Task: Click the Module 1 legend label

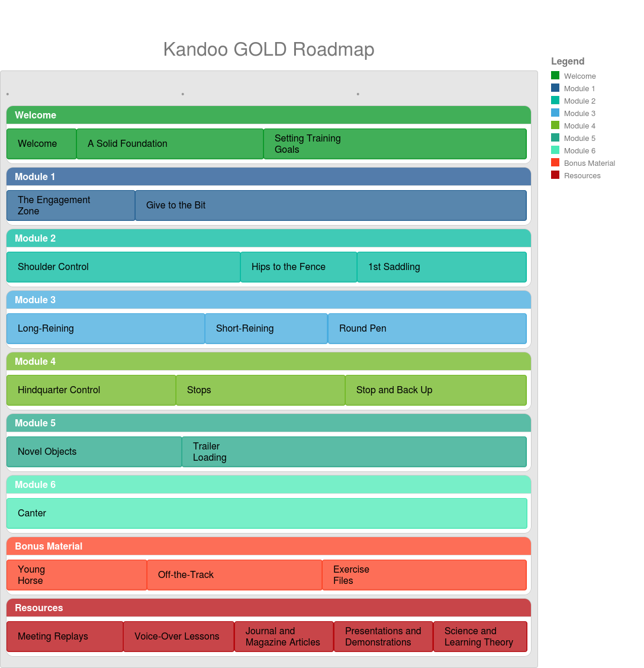Action: pos(579,89)
